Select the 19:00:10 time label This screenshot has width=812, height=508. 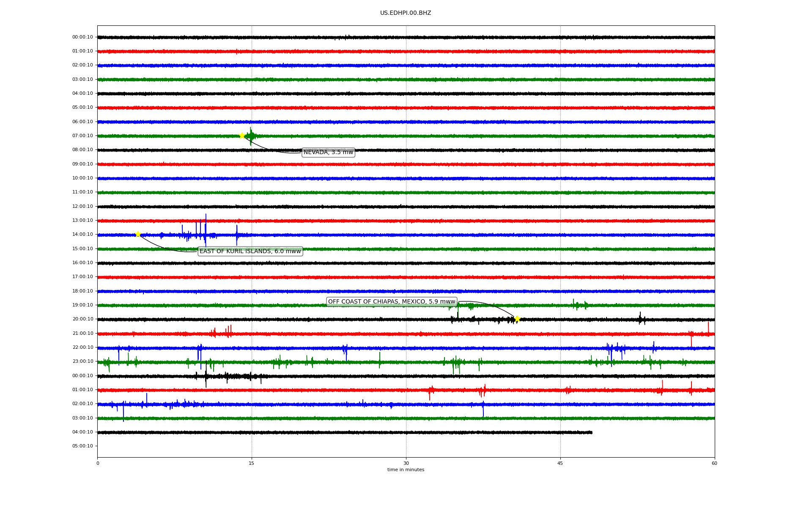[x=82, y=305]
